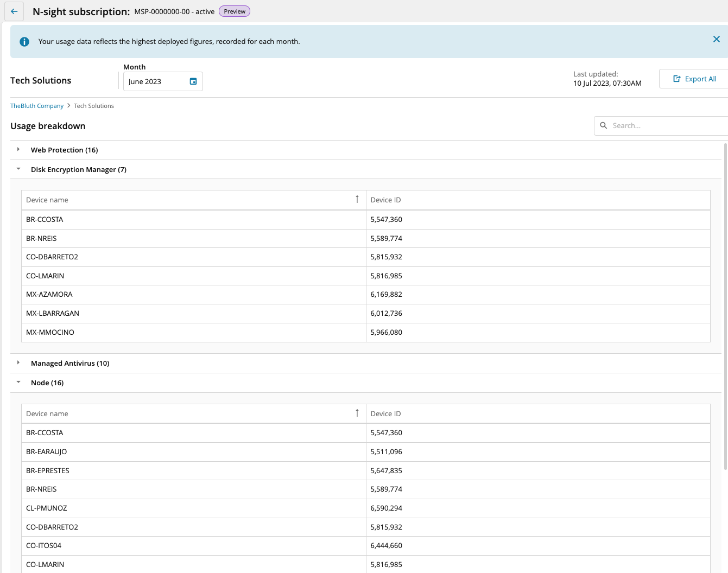Click the info icon in banner
This screenshot has width=728, height=573.
[24, 42]
